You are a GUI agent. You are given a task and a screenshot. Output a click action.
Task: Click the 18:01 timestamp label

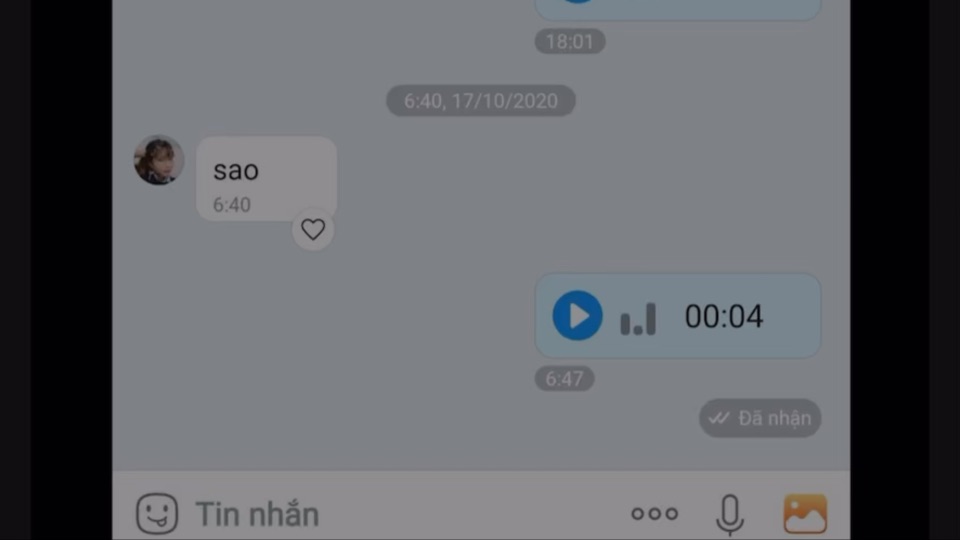coord(570,42)
